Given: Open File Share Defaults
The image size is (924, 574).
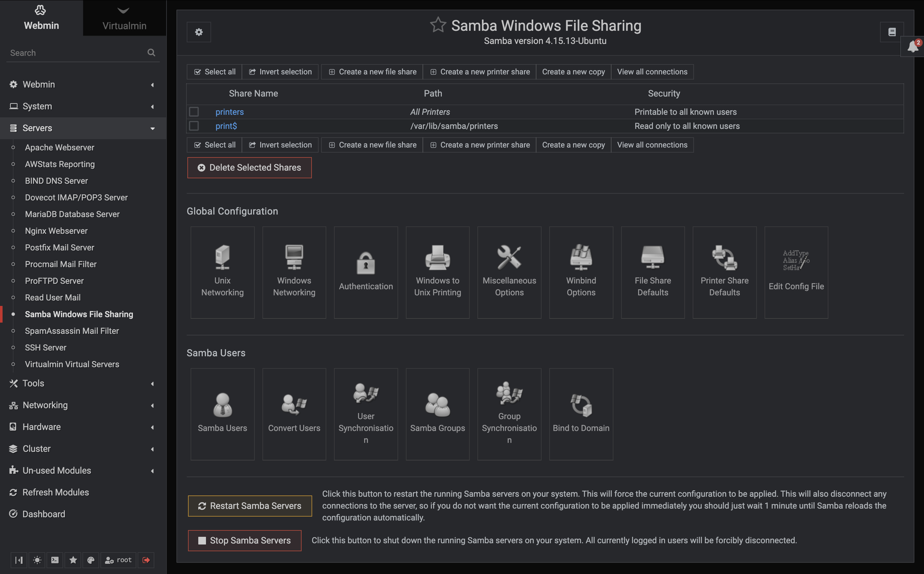Looking at the screenshot, I should [x=653, y=272].
